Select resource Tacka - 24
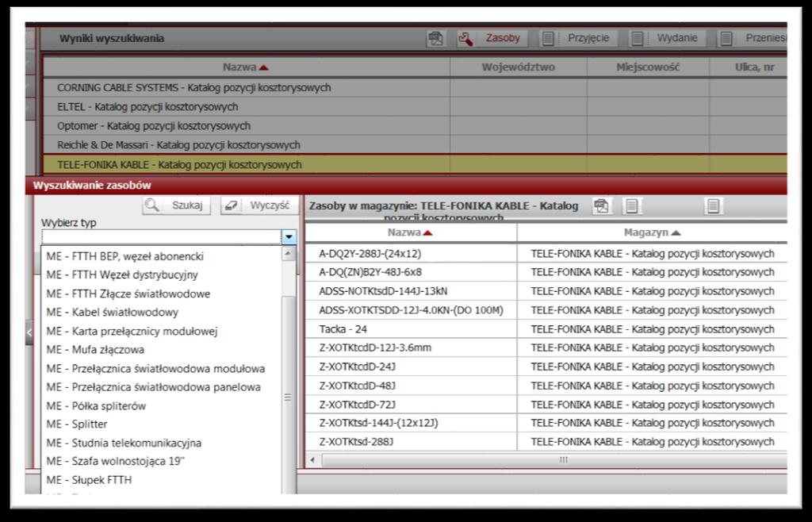The image size is (812, 522). pos(411,329)
